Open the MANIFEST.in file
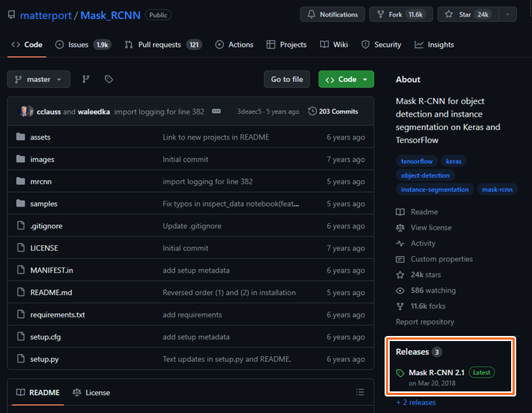532x413 pixels. coord(52,271)
